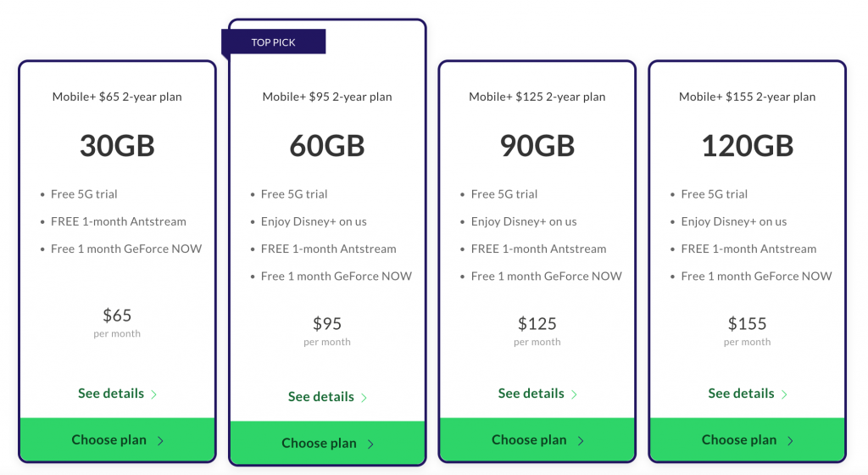
Task: Click arrow icon on 30GB Choose plan
Action: (161, 440)
